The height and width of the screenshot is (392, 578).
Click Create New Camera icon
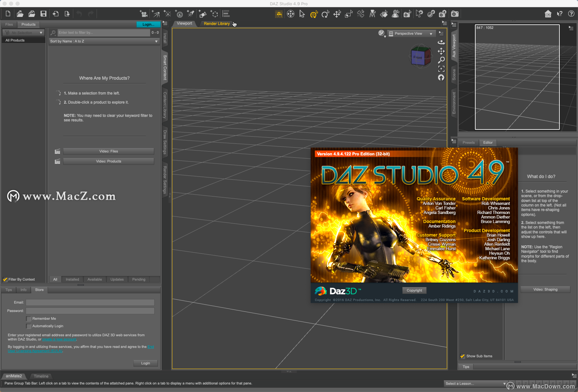(x=144, y=14)
